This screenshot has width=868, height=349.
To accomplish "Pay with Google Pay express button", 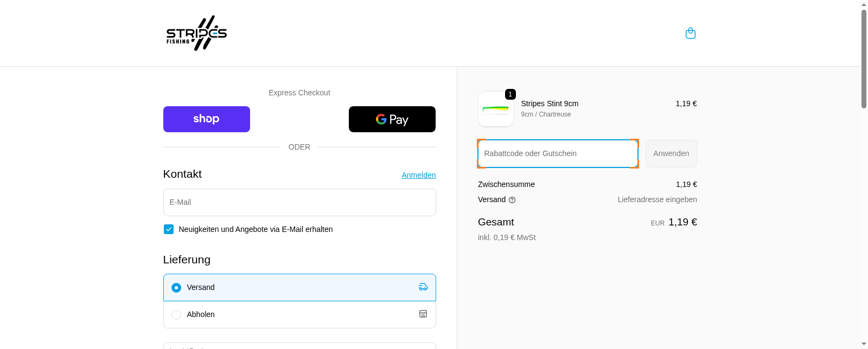I will pyautogui.click(x=392, y=119).
